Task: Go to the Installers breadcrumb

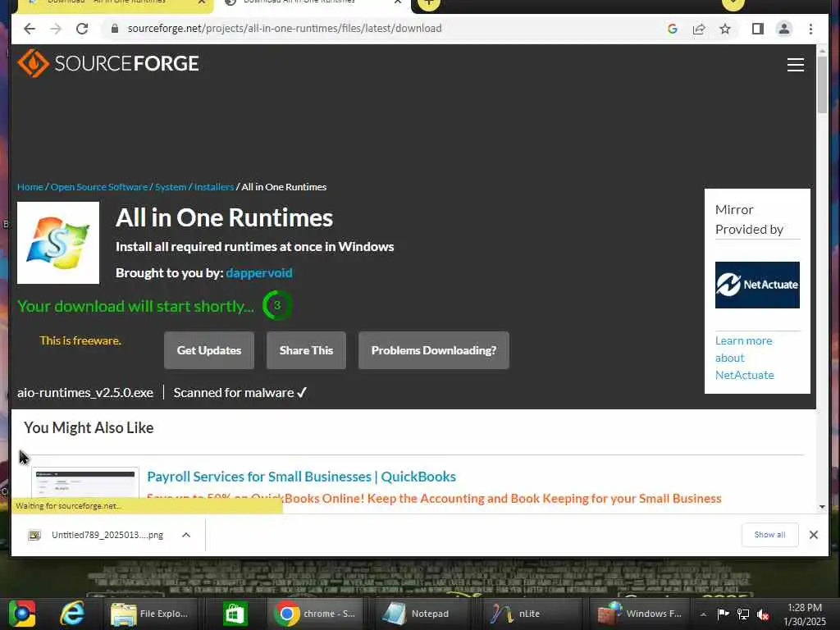Action: point(214,187)
